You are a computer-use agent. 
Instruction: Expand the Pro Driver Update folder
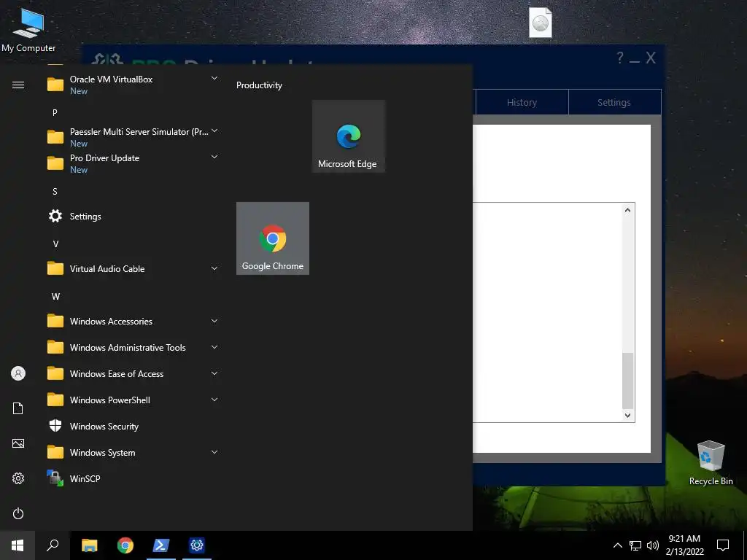tap(133, 163)
